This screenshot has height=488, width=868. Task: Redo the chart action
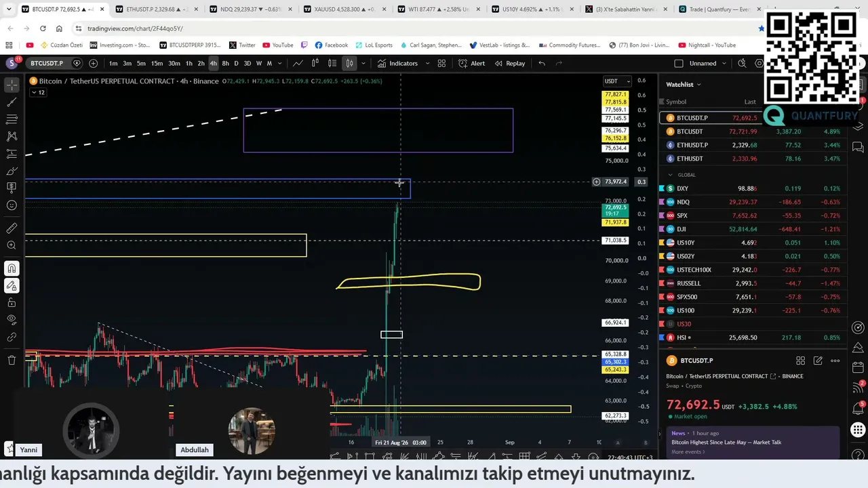pyautogui.click(x=559, y=63)
